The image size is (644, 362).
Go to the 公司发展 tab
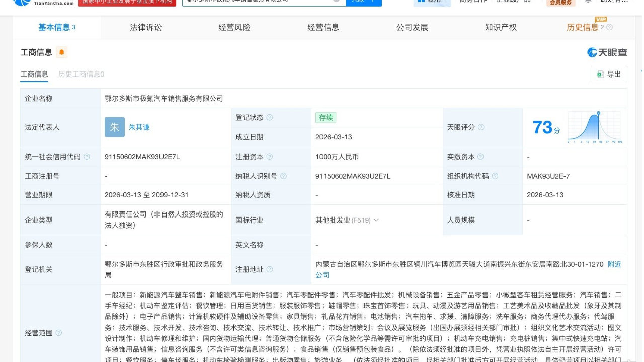point(412,27)
